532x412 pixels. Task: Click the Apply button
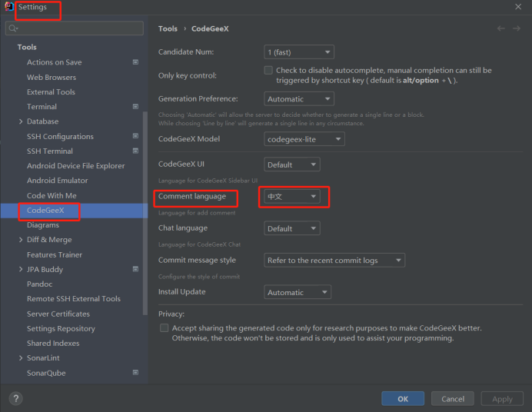[x=502, y=399]
